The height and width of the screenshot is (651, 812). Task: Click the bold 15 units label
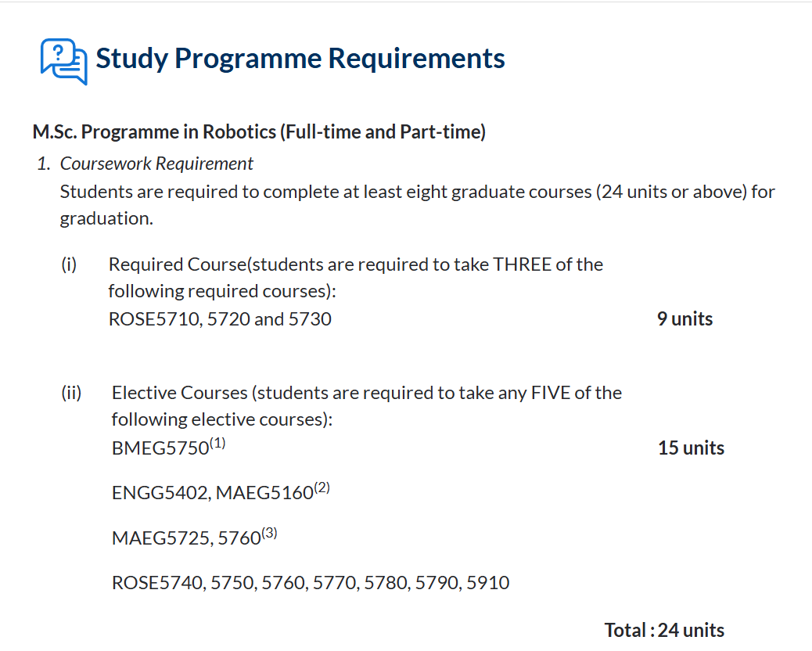coord(691,448)
